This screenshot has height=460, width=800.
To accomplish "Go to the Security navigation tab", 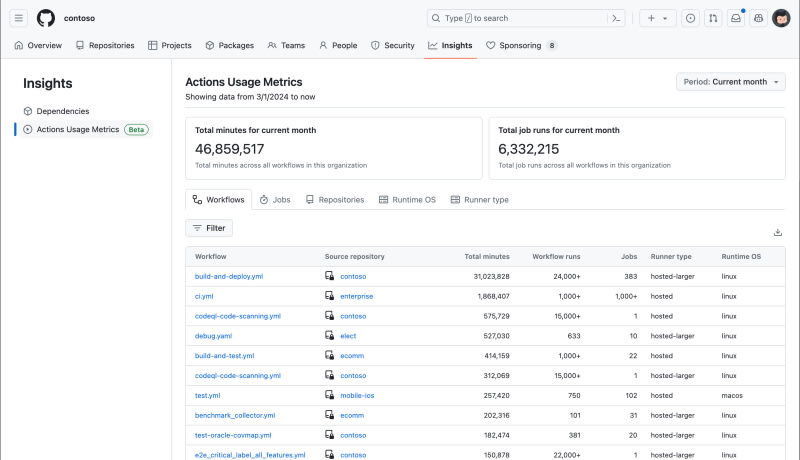I will click(392, 45).
